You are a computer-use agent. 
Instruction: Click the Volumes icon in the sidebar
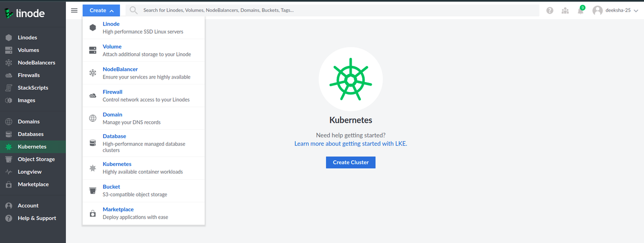[9, 50]
